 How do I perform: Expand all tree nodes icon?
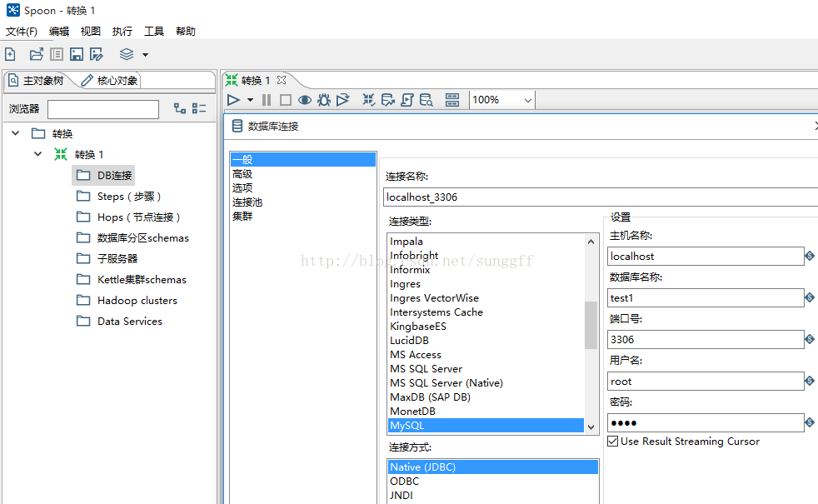(x=179, y=108)
